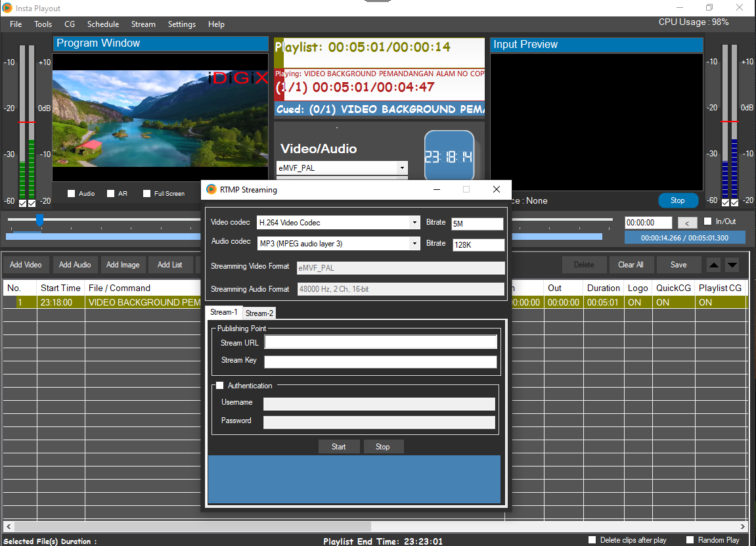Click the Stream Key input field
This screenshot has height=546, width=756.
[380, 362]
